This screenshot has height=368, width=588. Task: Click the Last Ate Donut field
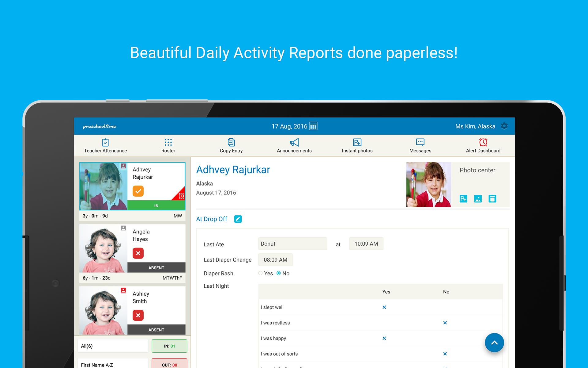coord(292,244)
